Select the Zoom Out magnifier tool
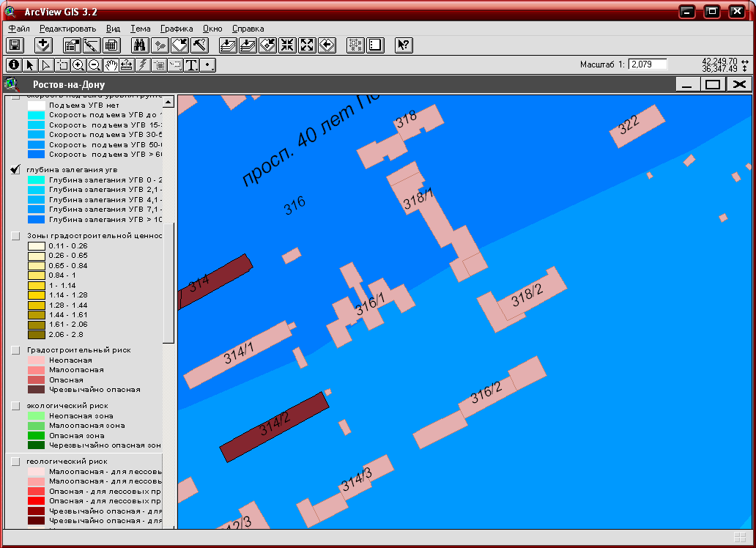 coord(94,64)
